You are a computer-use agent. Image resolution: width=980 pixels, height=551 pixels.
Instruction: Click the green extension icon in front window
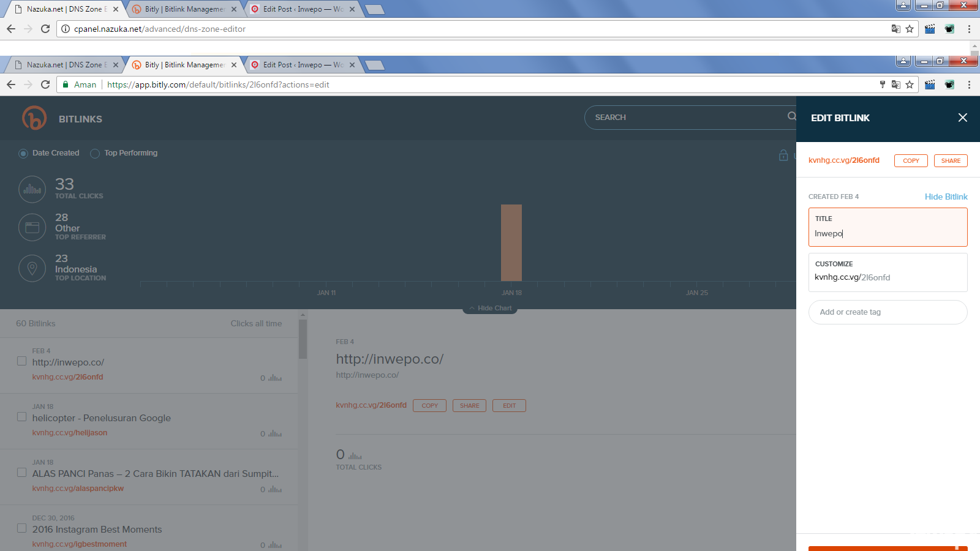[949, 84]
